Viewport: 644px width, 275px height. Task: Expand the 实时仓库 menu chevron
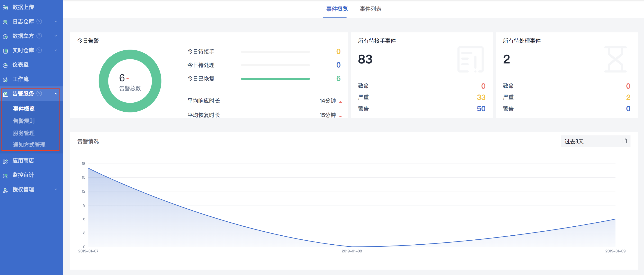[x=56, y=50]
